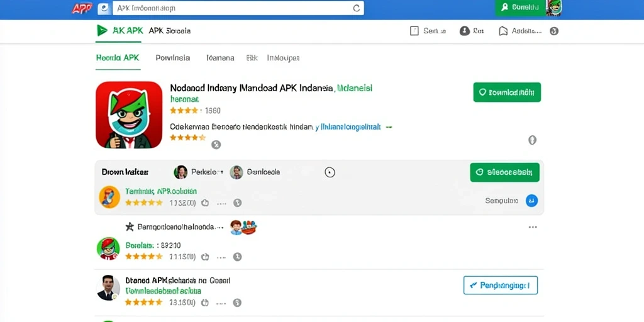Click the Drown lraicaa heading
This screenshot has width=644, height=322.
(125, 172)
